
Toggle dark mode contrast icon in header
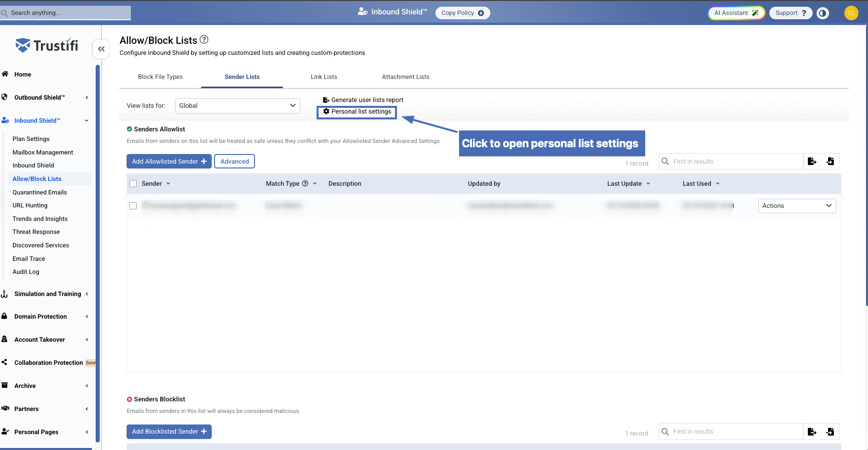click(823, 13)
